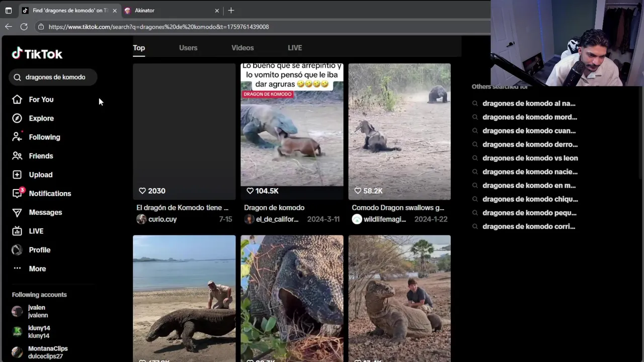644x362 pixels.
Task: Click the tab actions icon at top-left
Action: [9, 10]
